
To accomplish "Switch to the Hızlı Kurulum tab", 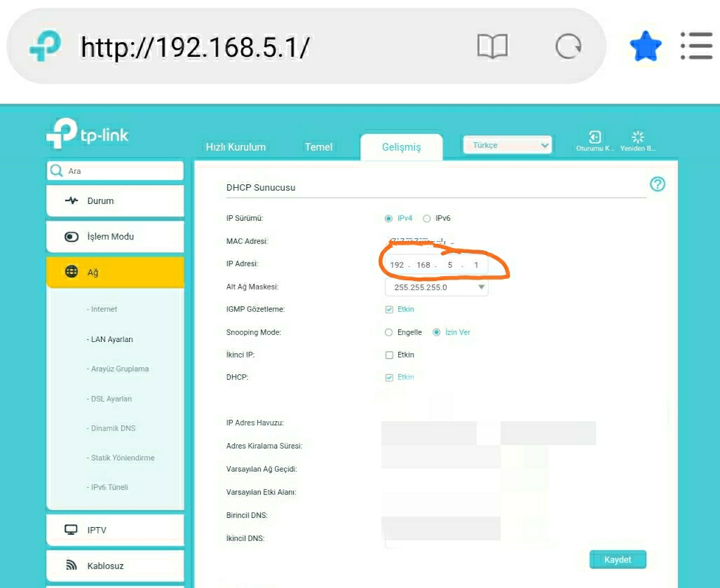I will [236, 147].
